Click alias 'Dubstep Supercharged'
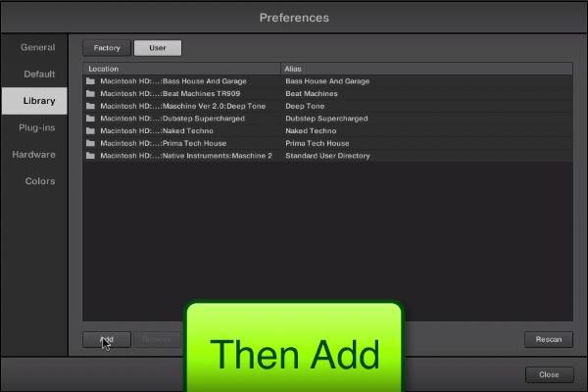This screenshot has height=392, width=588. [x=326, y=119]
